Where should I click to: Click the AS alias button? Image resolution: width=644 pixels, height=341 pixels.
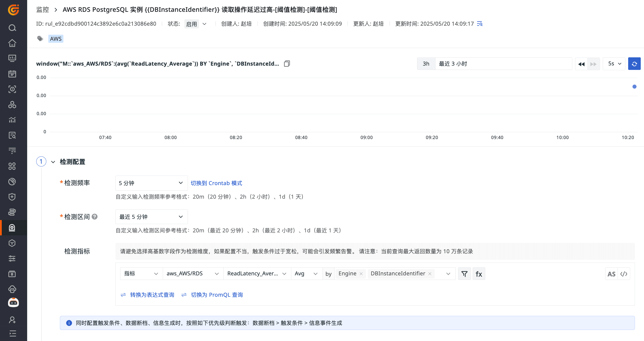(x=611, y=274)
